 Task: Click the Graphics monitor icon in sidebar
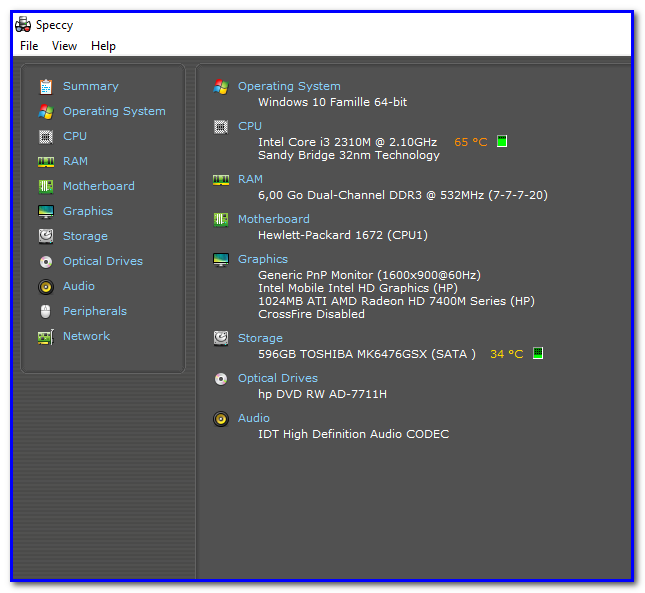(46, 211)
